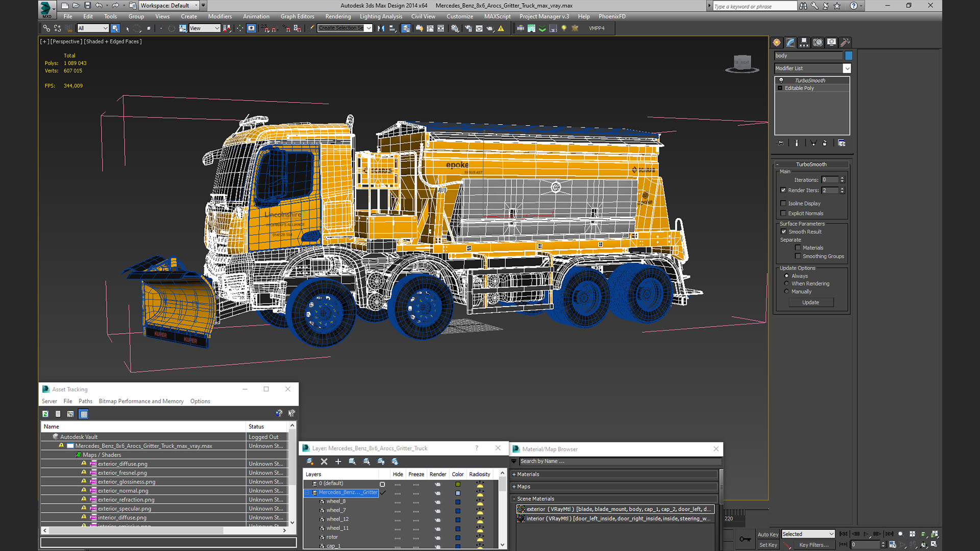The image size is (980, 551).
Task: Open Selected key filter dropdown
Action: click(808, 534)
